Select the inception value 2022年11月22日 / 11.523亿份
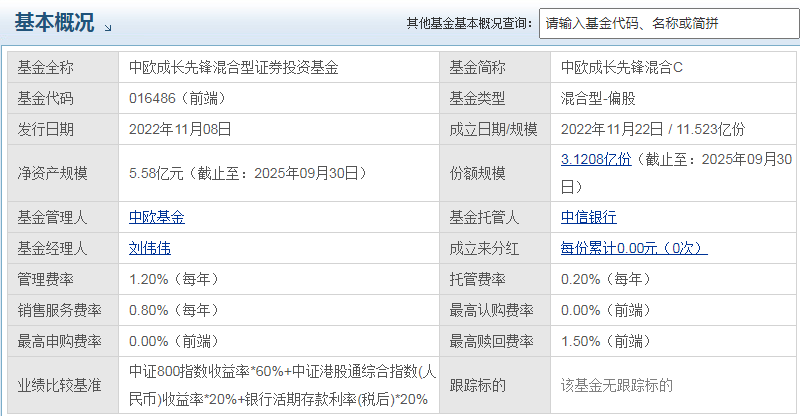This screenshot has height=416, width=800. (x=653, y=129)
